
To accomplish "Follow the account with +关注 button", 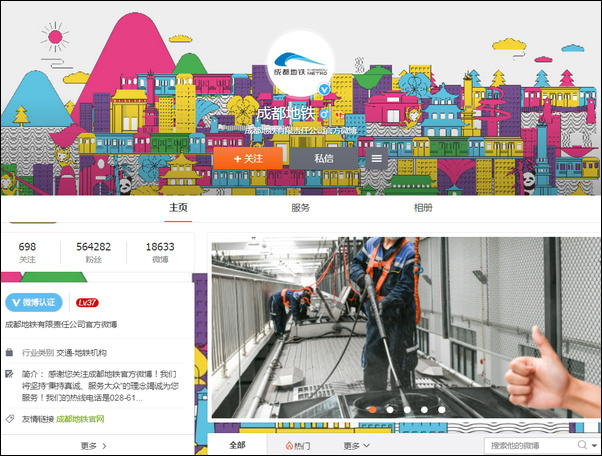I will coord(248,159).
